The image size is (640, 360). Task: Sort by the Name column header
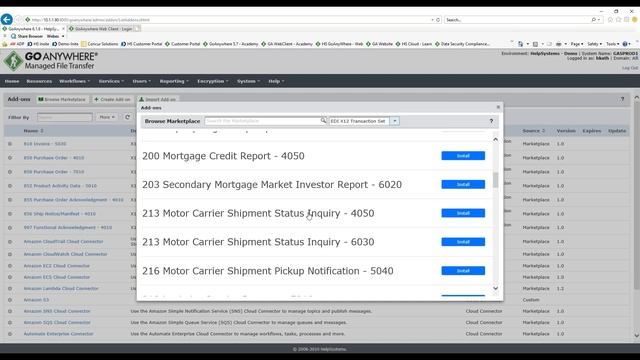click(33, 131)
